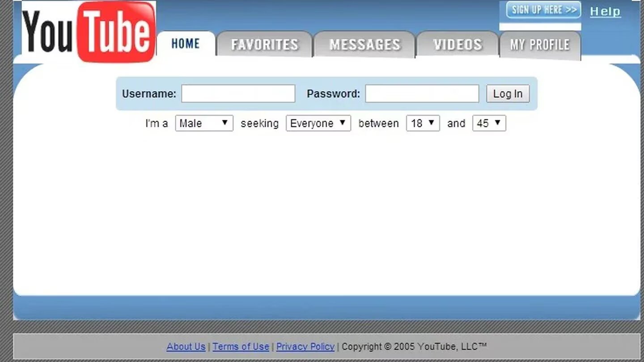Select the Videos tab
644x362 pixels.
[x=458, y=45]
